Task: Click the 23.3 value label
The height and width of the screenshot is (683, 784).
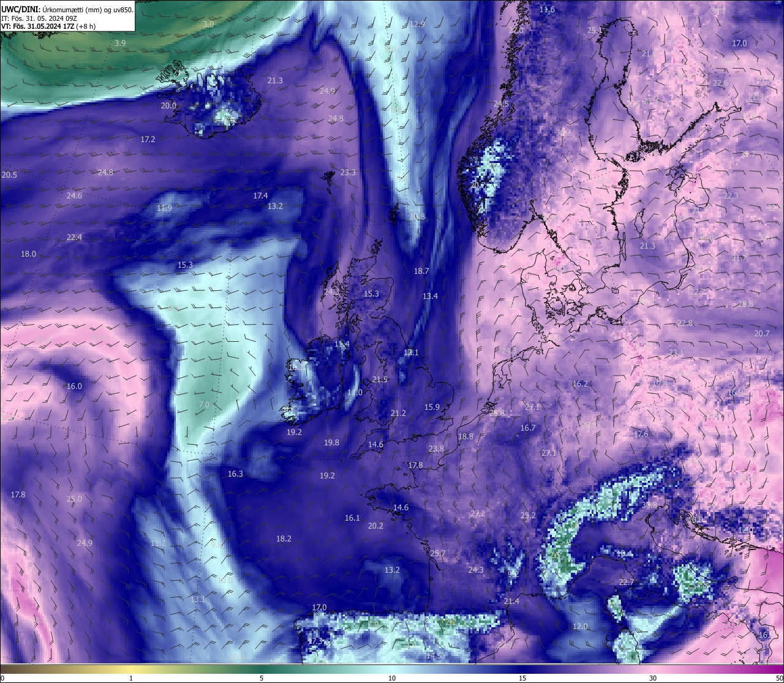Action: coord(348,172)
